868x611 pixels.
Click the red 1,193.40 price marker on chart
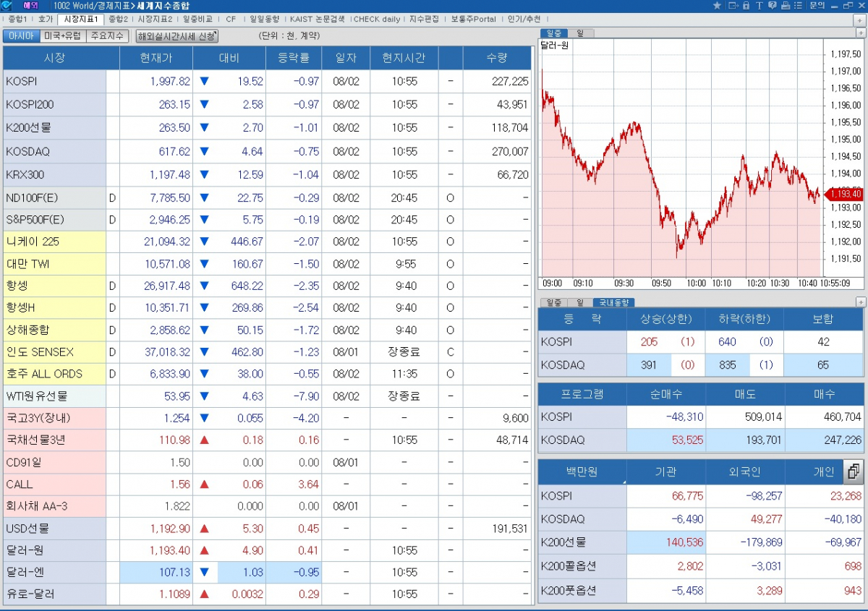point(842,194)
